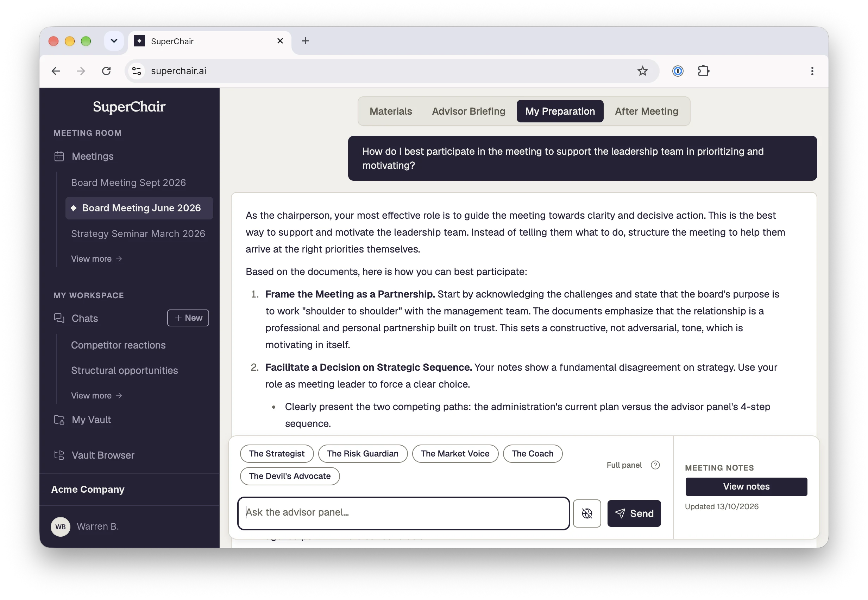Screen dimensions: 868x600
Task: Click the Full panel help question icon
Action: point(655,465)
